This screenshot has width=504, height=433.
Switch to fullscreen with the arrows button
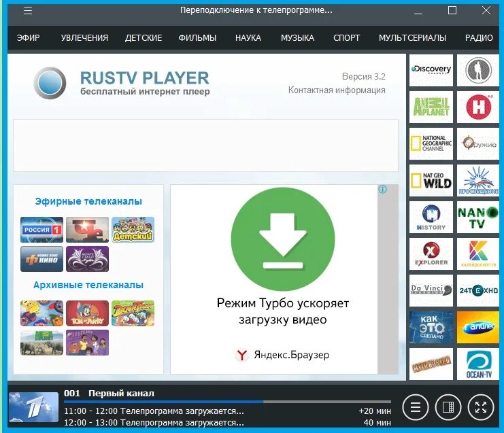[x=481, y=407]
